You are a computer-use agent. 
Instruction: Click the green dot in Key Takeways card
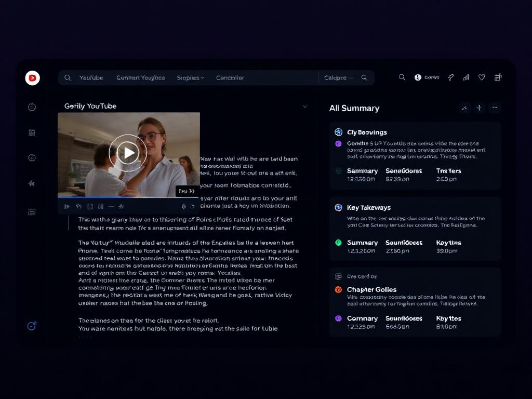[x=338, y=243]
